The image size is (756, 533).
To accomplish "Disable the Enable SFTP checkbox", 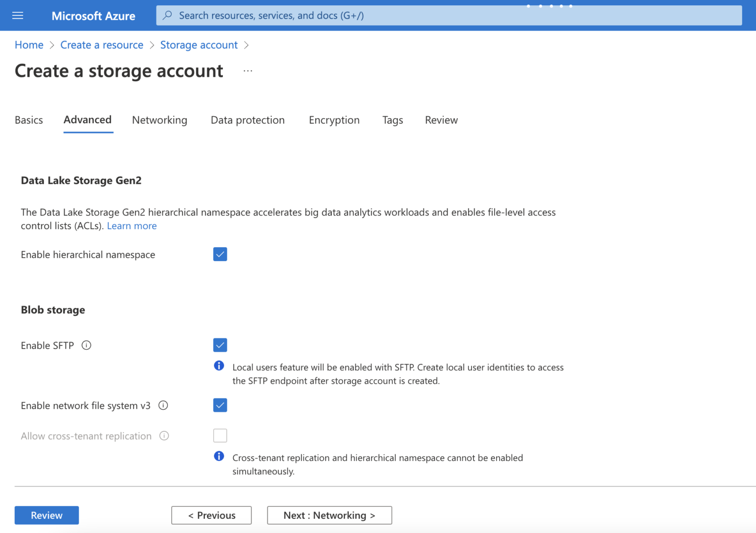I will coord(220,345).
